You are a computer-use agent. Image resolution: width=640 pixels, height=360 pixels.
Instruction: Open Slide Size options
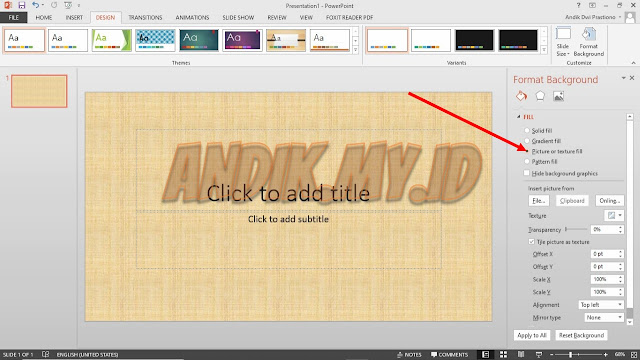(563, 42)
